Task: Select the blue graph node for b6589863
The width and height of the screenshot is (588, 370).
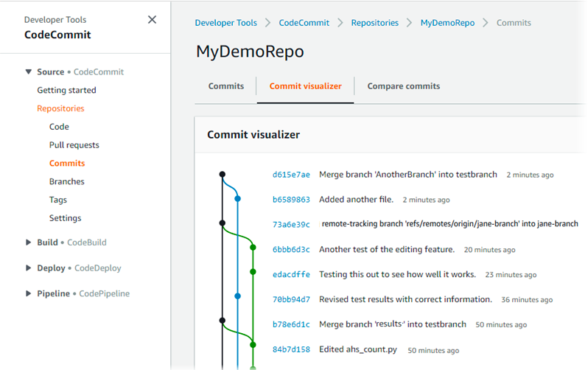Action: pos(237,199)
